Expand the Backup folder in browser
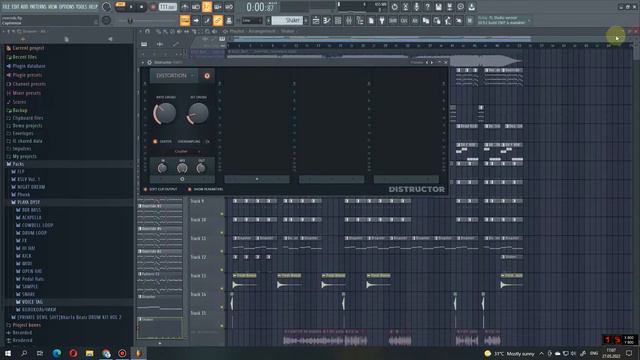The image size is (640, 360). (x=20, y=111)
